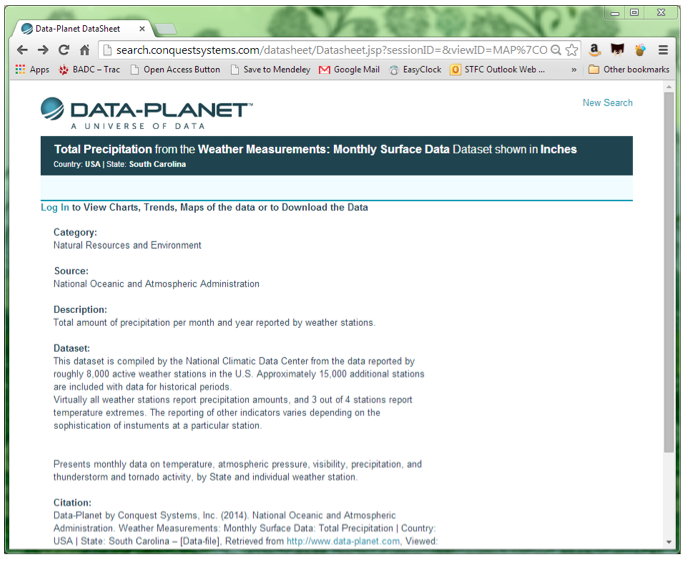This screenshot has height=561, width=689.
Task: Click the vertical scrollbar thumb
Action: 668,272
